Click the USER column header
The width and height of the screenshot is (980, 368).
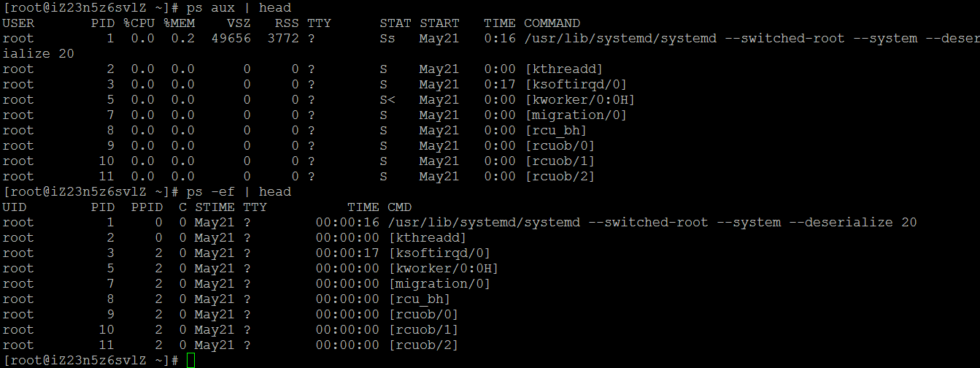18,23
